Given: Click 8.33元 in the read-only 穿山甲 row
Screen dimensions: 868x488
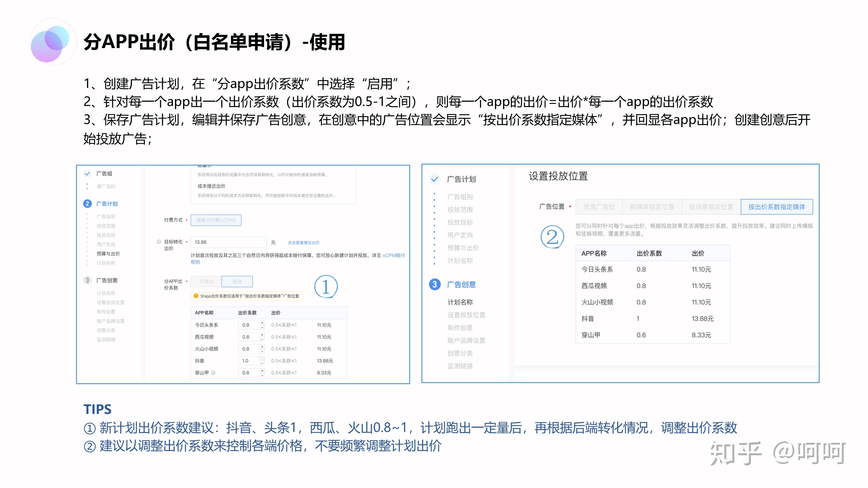Looking at the screenshot, I should [701, 335].
